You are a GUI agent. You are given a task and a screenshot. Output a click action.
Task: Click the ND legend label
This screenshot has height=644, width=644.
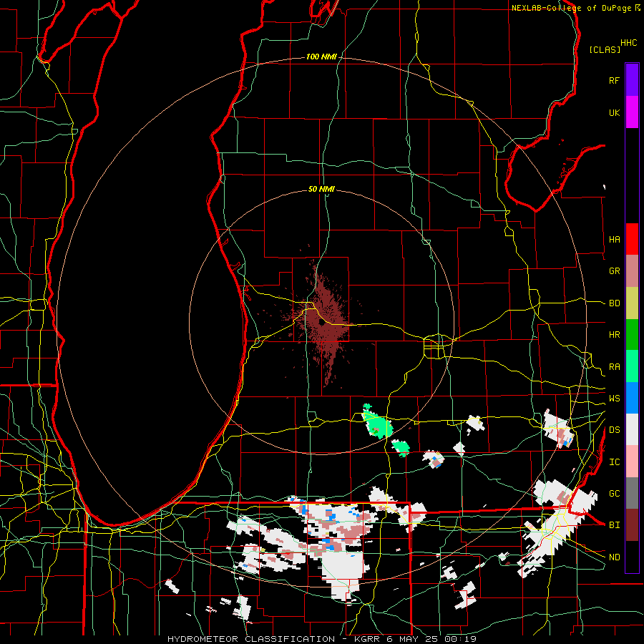614,557
